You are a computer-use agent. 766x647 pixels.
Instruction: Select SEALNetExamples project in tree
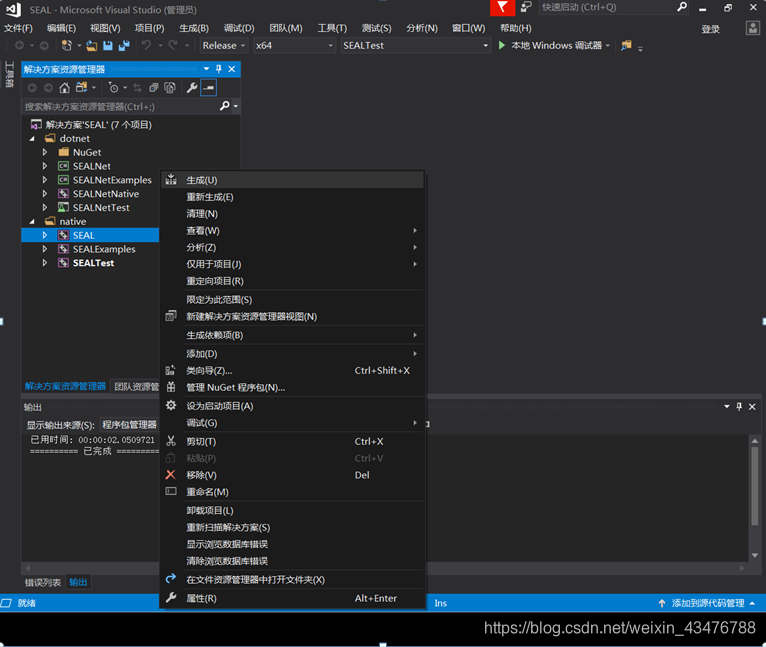[112, 180]
